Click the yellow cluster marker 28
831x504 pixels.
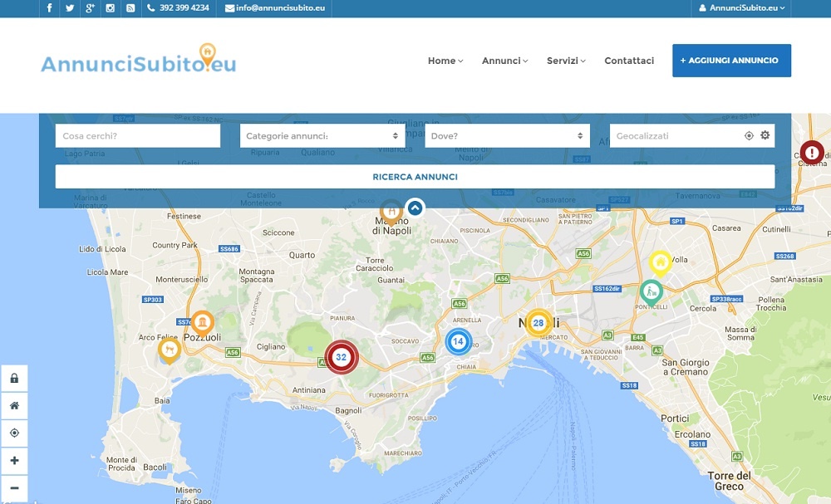pyautogui.click(x=538, y=323)
